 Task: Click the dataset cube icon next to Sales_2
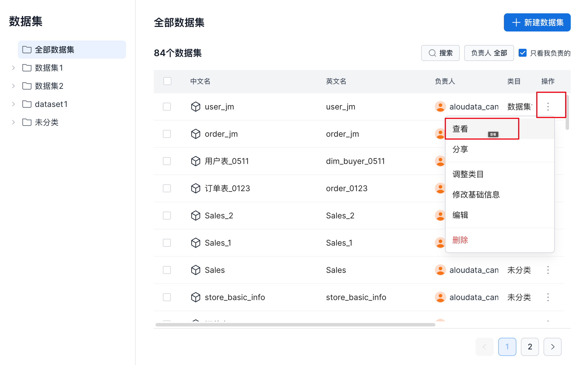(195, 216)
